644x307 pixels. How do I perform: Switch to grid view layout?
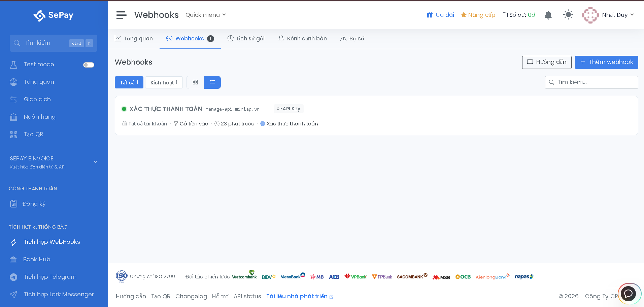click(195, 82)
